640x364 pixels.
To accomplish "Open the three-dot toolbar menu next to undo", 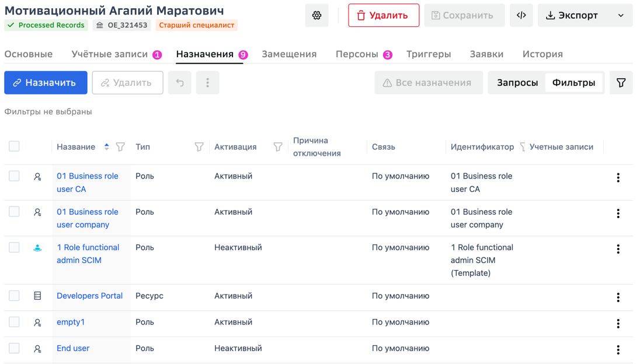I will click(207, 83).
